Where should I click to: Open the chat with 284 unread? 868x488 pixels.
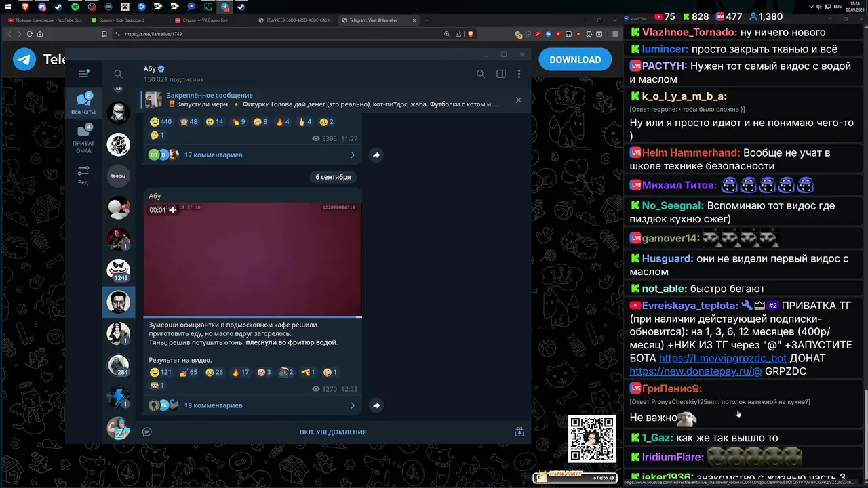tap(119, 365)
